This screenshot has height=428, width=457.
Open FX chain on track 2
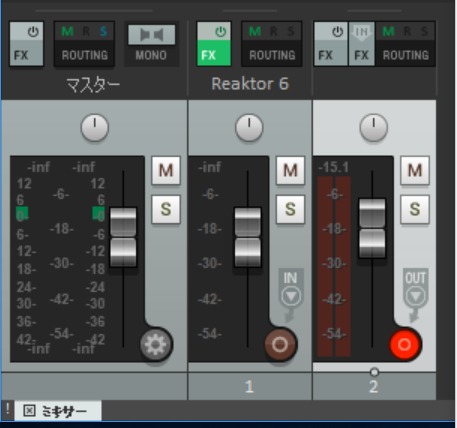pyautogui.click(x=331, y=54)
